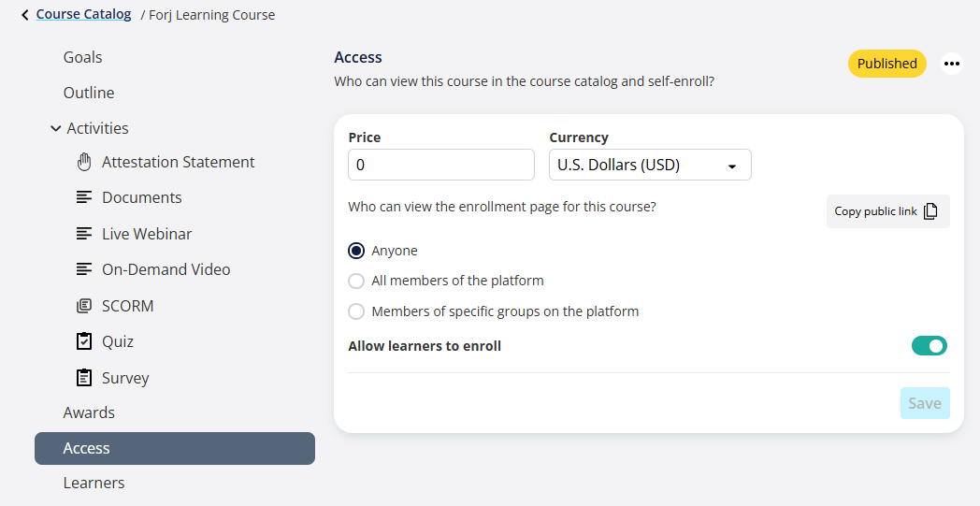
Task: Click the Live Webinar lines icon
Action: (x=84, y=234)
